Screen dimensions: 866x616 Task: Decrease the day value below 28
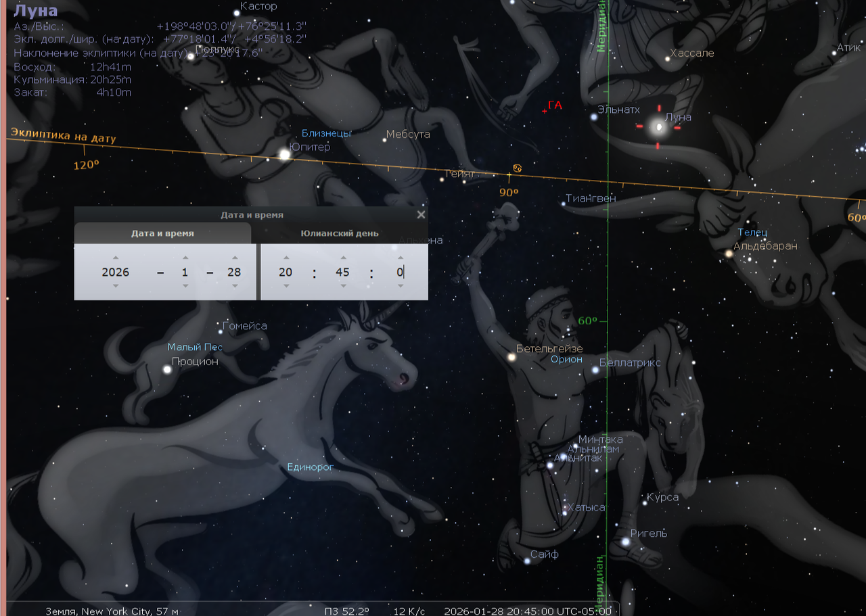point(235,286)
